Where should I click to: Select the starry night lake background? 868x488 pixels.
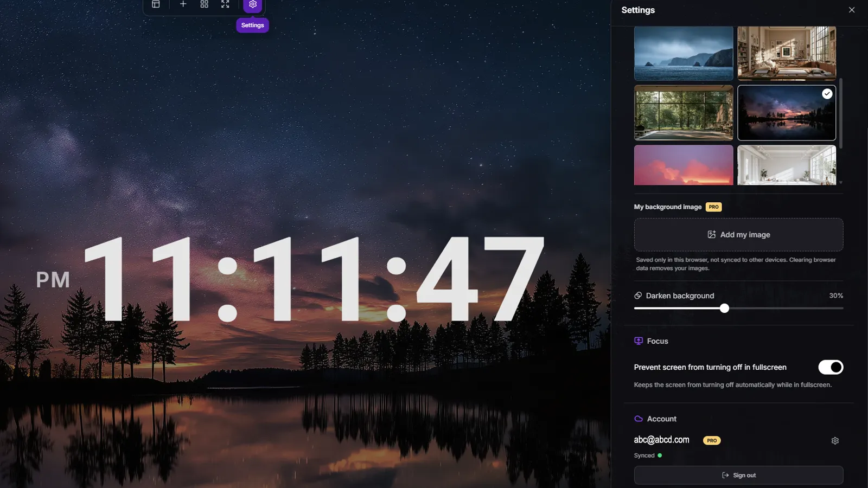(787, 113)
